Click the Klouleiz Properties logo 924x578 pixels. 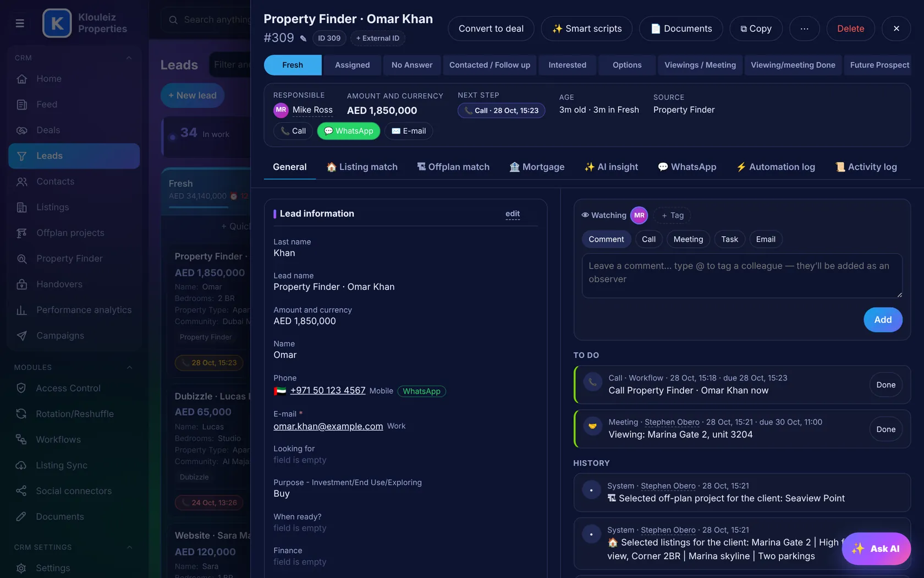point(57,23)
